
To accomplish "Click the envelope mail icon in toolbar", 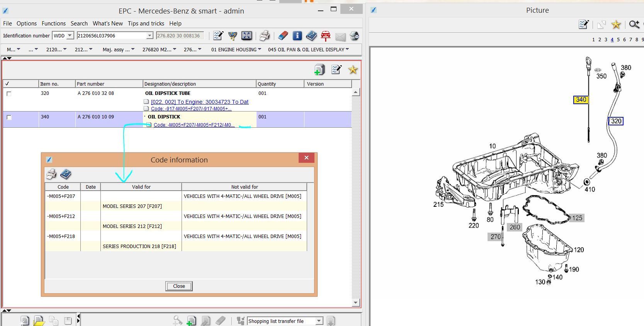I will point(340,36).
